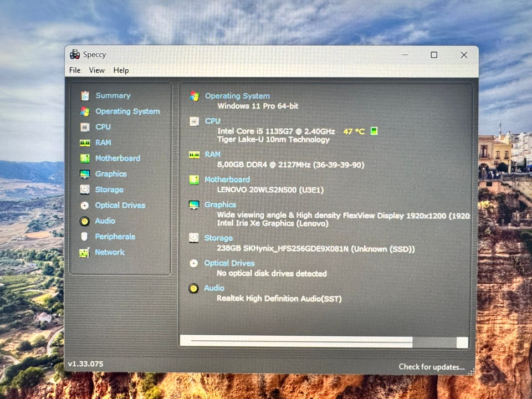Click the CPU icon in summary panel

click(x=194, y=121)
